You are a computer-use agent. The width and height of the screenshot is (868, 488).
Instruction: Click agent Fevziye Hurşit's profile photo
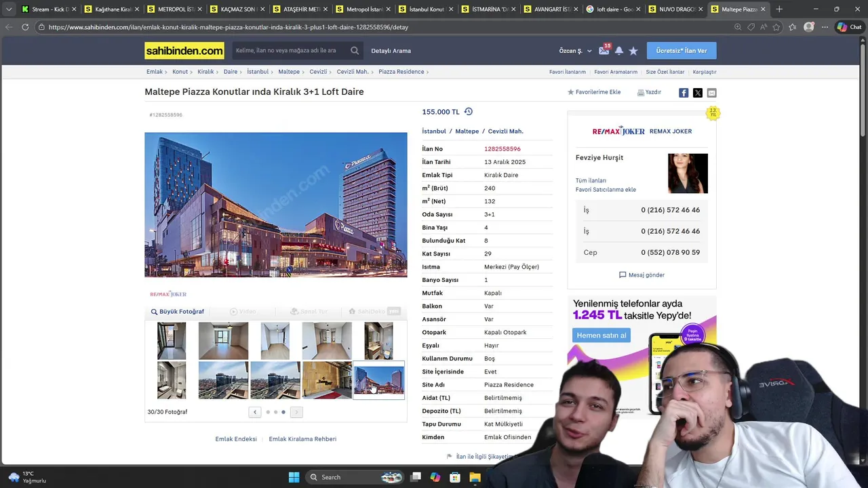(688, 174)
